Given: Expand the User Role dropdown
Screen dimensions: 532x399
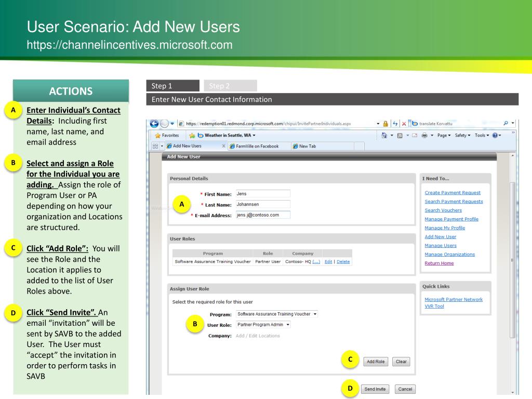Looking at the screenshot, I should click(x=263, y=325).
